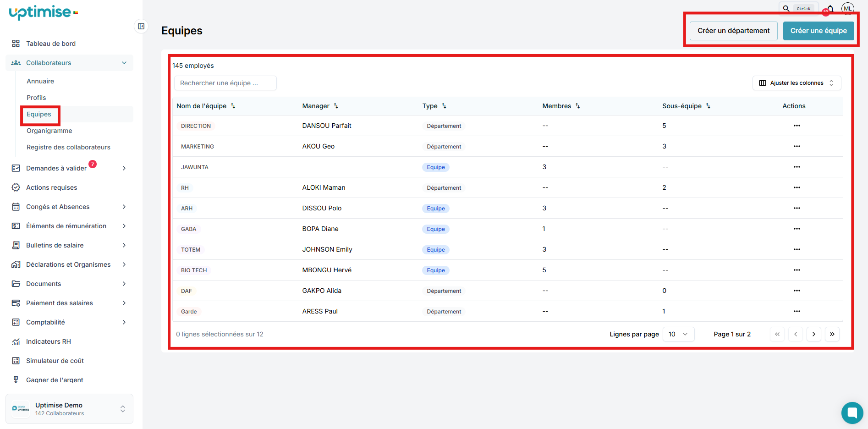Click manager MBONGU Hervé cell

(327, 270)
